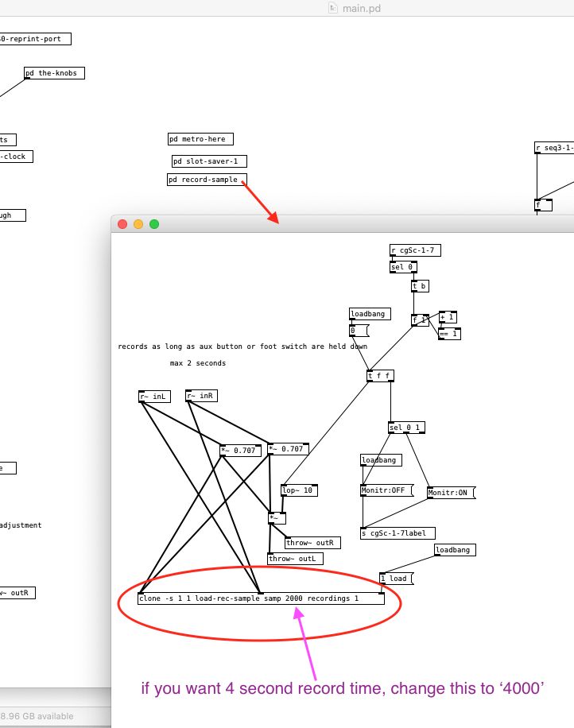Viewport: 574px width, 728px height.
Task: Click the 'throw~ outL' object
Action: (295, 559)
